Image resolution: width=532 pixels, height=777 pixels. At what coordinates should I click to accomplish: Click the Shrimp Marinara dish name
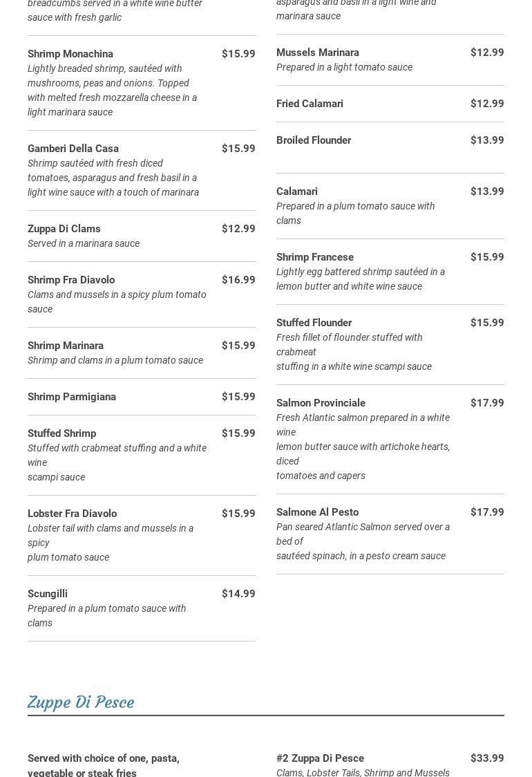(x=66, y=346)
